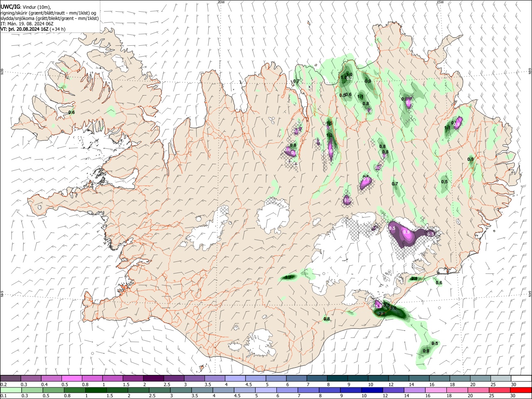Pick the pure dark blue swatch in the bottom legend row
532x399 pixels.
(x=372, y=390)
